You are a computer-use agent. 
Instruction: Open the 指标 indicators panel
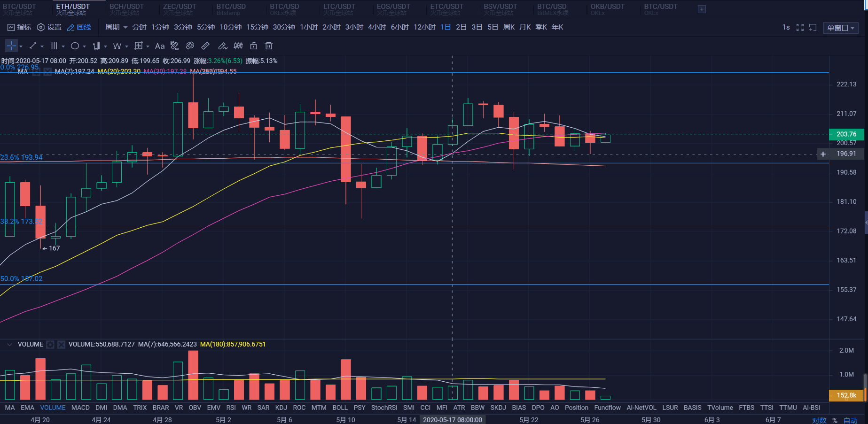19,27
